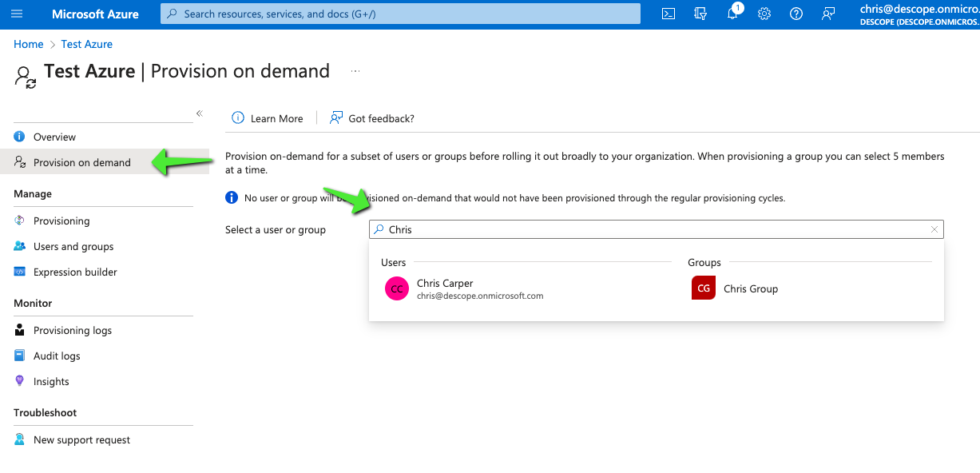
Task: Click the CG avatar for Chris Group
Action: [704, 288]
